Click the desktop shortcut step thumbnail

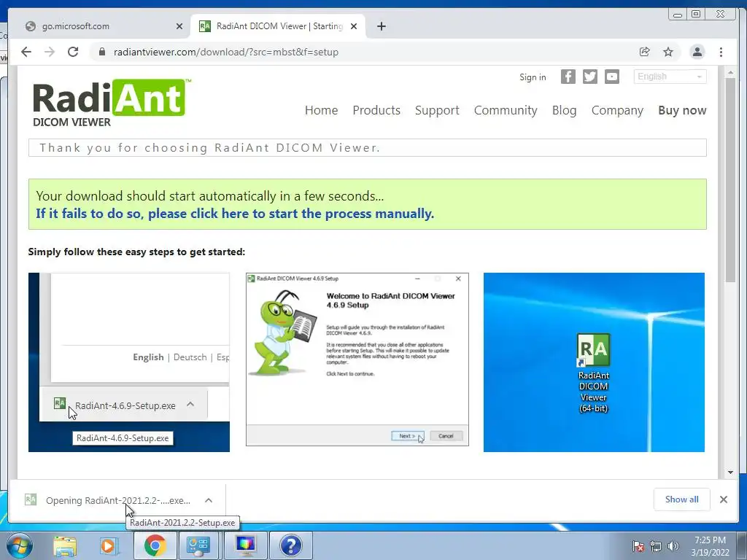pyautogui.click(x=594, y=362)
